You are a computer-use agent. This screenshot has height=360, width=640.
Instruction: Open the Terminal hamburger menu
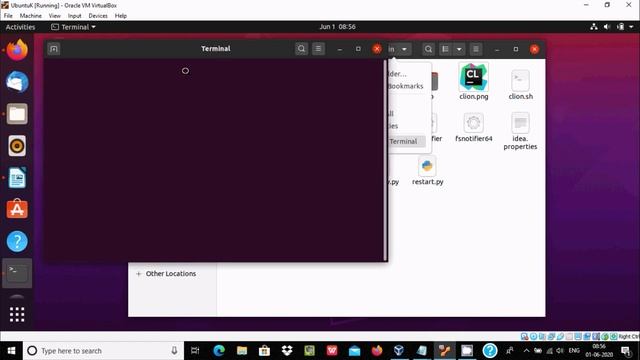[318, 49]
